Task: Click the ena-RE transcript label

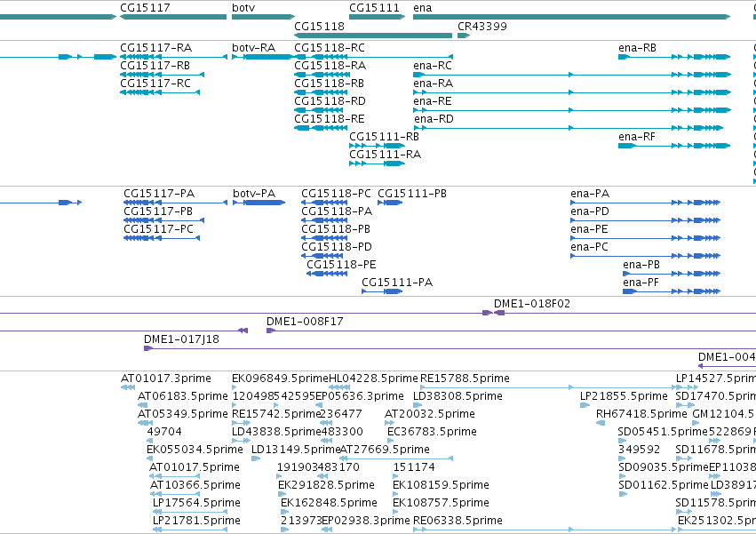Action: (x=433, y=101)
